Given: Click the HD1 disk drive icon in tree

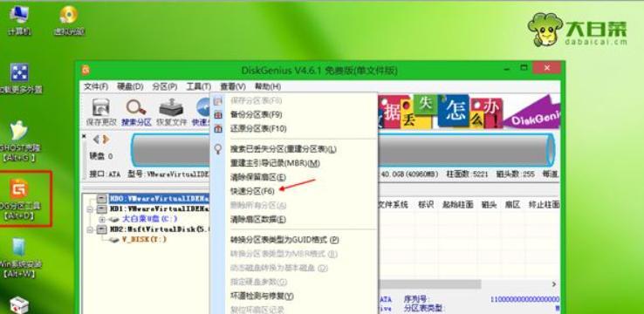Looking at the screenshot, I should tap(101, 209).
